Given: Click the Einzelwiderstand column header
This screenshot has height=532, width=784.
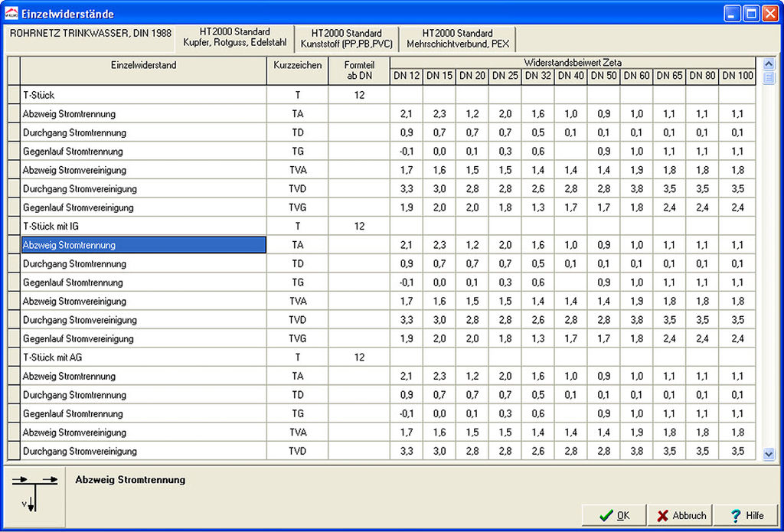Looking at the screenshot, I should pos(143,70).
